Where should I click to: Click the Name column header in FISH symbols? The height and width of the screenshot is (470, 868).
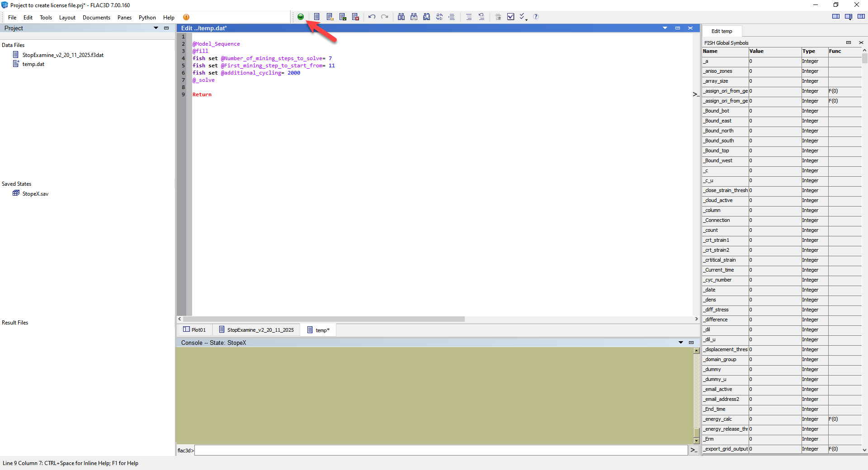pyautogui.click(x=725, y=51)
